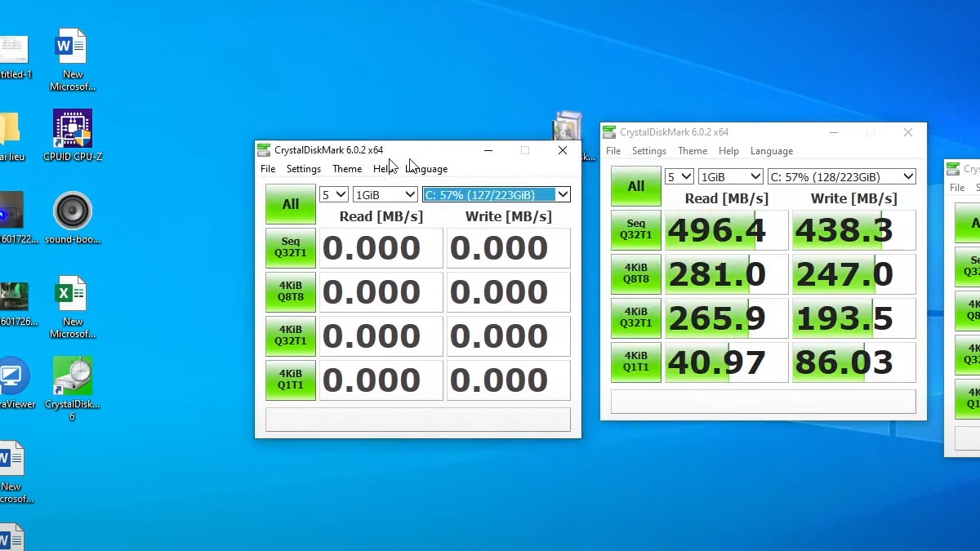Screen dimensions: 980x551
Task: Click All button in second CrystalDiskMark window
Action: click(636, 186)
